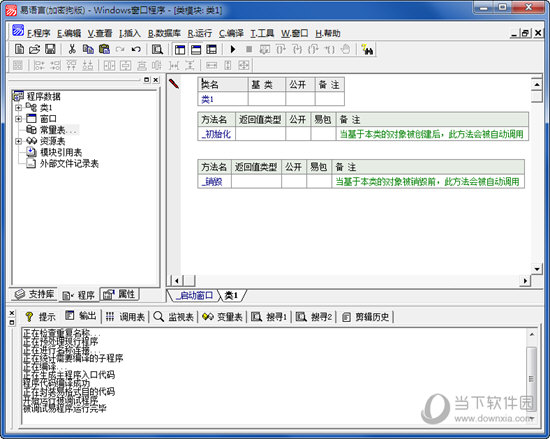Close the bottom output panel with X
550x439 pixels.
click(12, 313)
